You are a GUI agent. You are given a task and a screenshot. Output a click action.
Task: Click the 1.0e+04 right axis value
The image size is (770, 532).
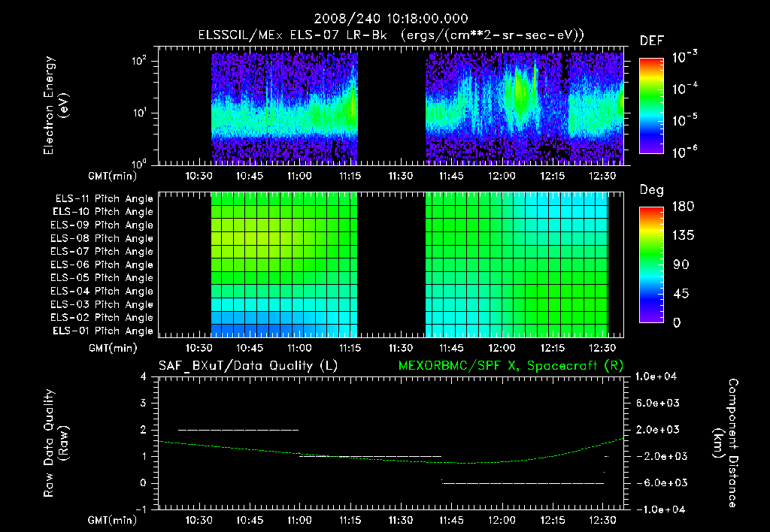(x=656, y=377)
